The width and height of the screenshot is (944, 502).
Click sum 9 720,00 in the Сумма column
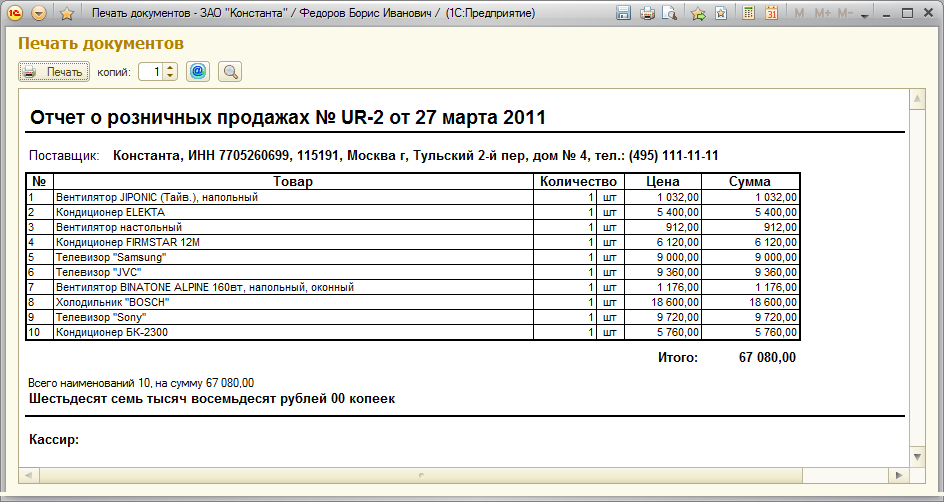tap(750, 317)
